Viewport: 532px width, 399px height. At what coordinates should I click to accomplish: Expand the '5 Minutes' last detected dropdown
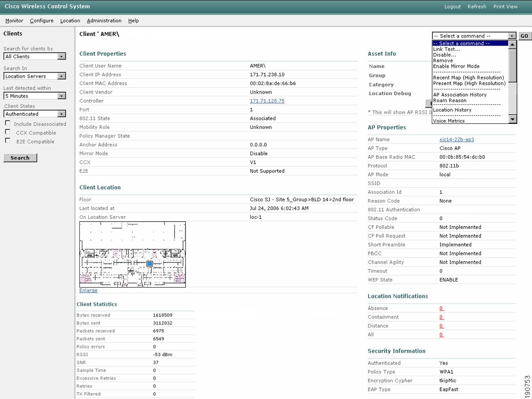coord(35,96)
